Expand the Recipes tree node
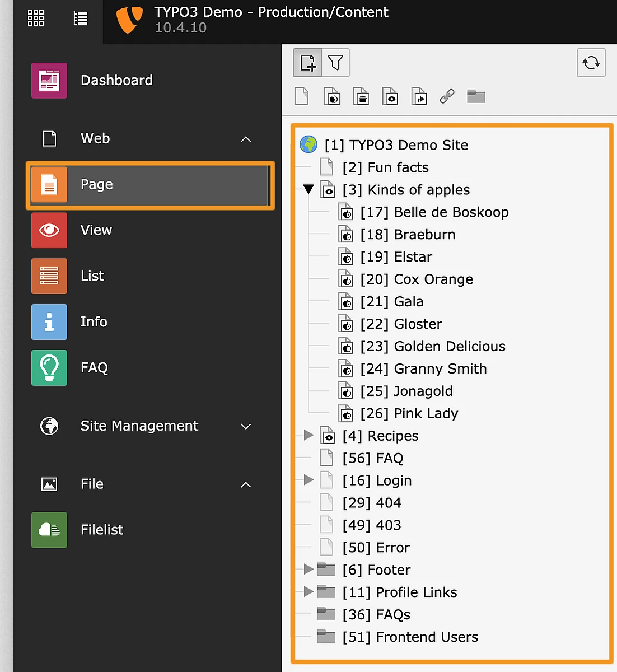 (x=308, y=436)
